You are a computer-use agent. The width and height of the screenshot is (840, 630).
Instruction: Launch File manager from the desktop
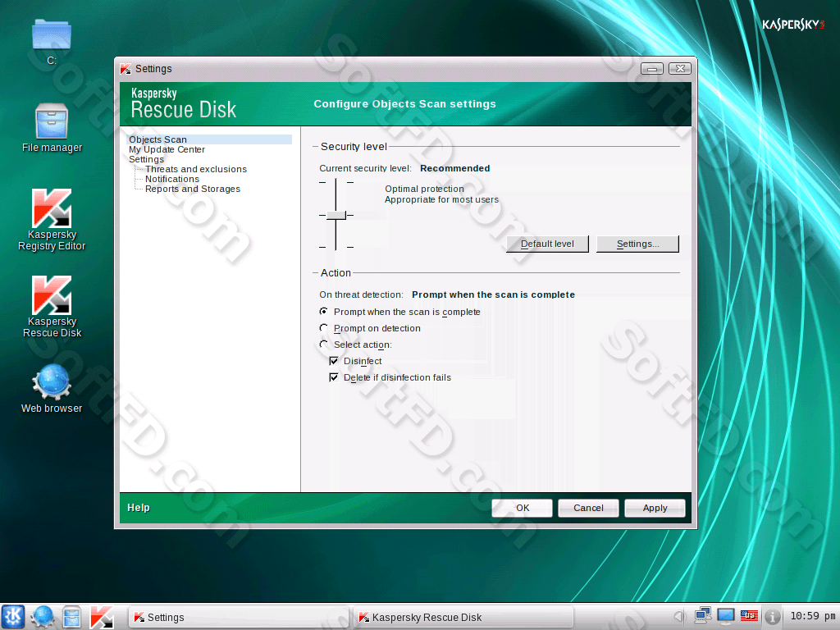(52, 128)
